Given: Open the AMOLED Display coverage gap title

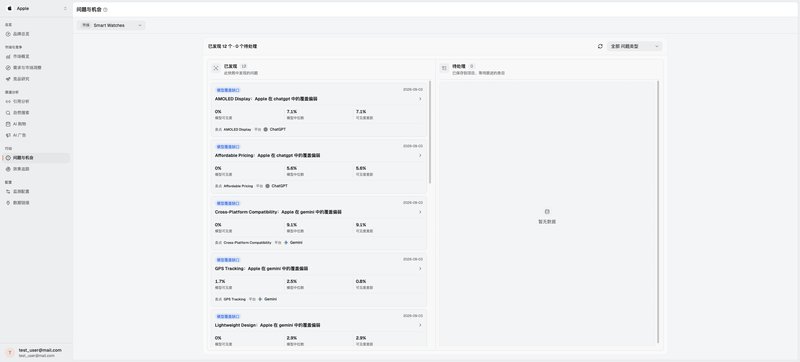Looking at the screenshot, I should click(x=266, y=99).
